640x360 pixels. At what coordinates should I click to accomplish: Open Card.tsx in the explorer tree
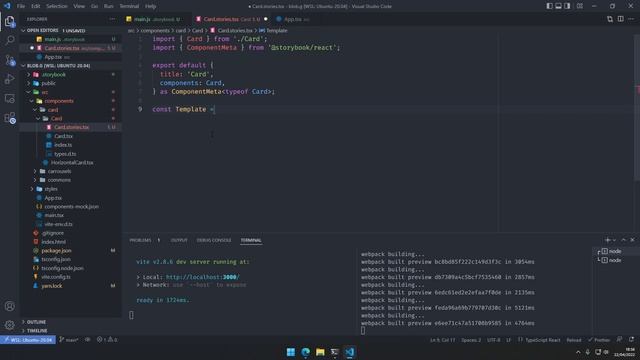63,136
